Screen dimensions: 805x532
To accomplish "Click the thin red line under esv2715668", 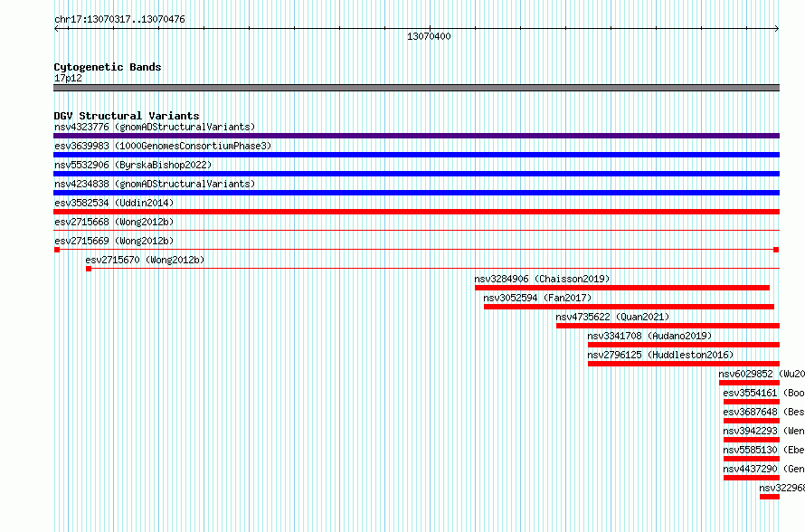I will [416, 230].
